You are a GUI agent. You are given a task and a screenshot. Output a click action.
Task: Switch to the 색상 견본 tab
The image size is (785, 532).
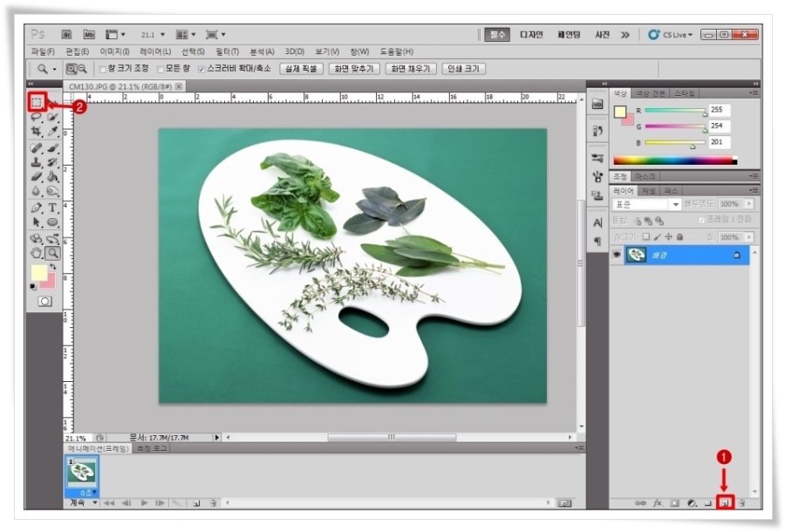650,93
